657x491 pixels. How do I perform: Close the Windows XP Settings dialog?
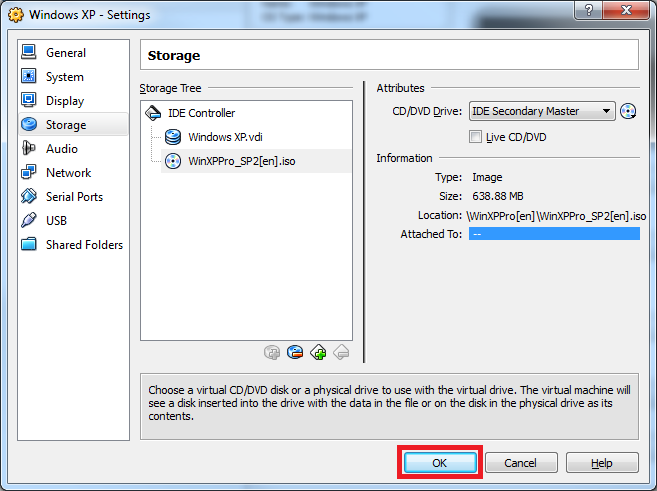pos(626,10)
